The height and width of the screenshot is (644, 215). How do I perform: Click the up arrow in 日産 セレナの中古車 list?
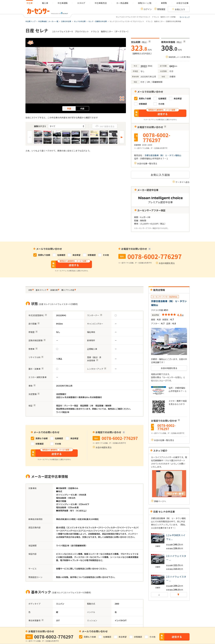[x=159, y=595]
